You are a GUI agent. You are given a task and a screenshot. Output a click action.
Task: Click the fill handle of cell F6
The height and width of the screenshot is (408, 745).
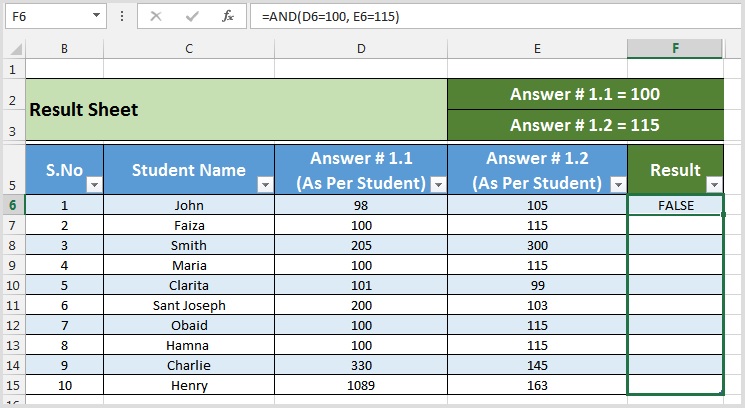(x=723, y=215)
